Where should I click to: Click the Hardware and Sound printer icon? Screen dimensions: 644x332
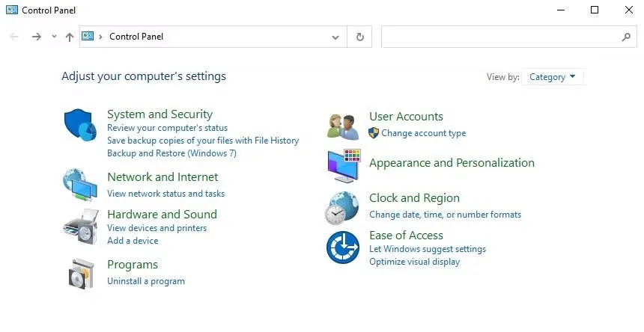pyautogui.click(x=79, y=227)
